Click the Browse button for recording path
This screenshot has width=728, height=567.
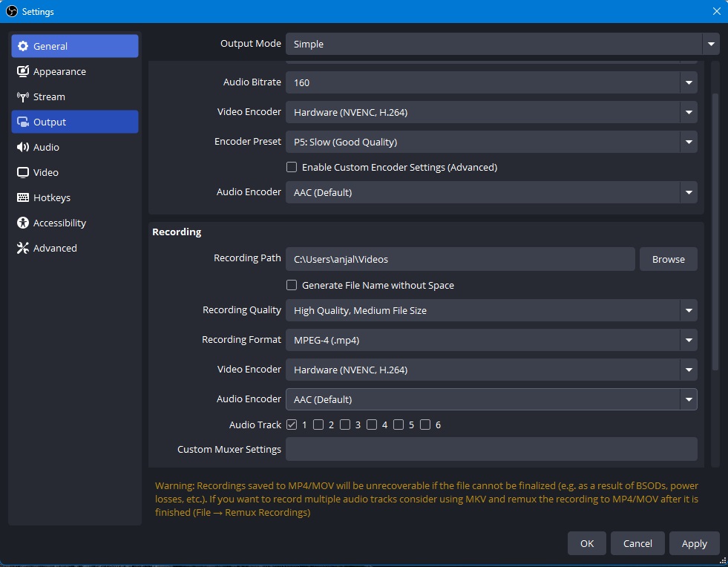click(668, 259)
